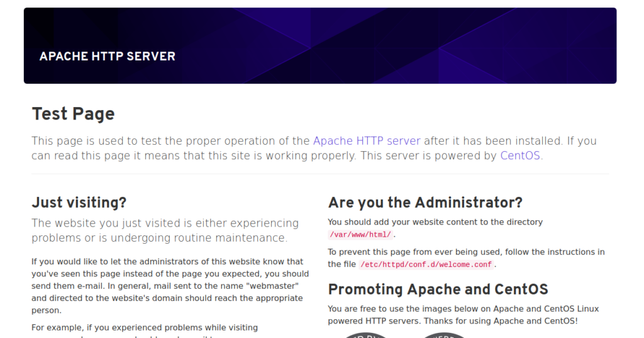Click the paragraph mentioning "webmaster" e-mail
Viewport: 644px width, 338px height.
[x=170, y=286]
